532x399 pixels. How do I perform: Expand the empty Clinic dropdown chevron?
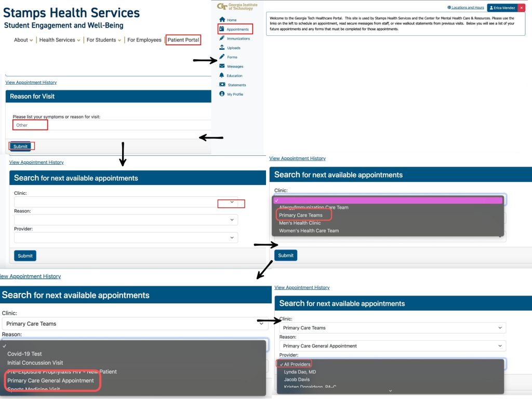click(232, 202)
